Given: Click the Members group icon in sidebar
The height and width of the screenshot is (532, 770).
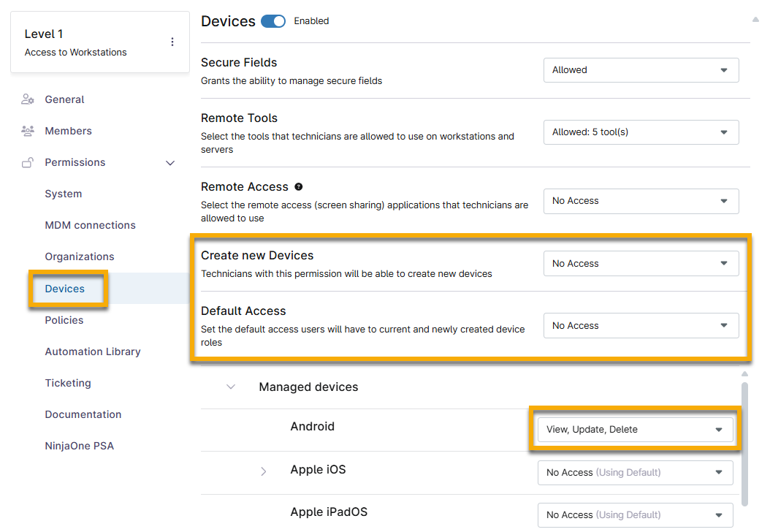Looking at the screenshot, I should 28,131.
